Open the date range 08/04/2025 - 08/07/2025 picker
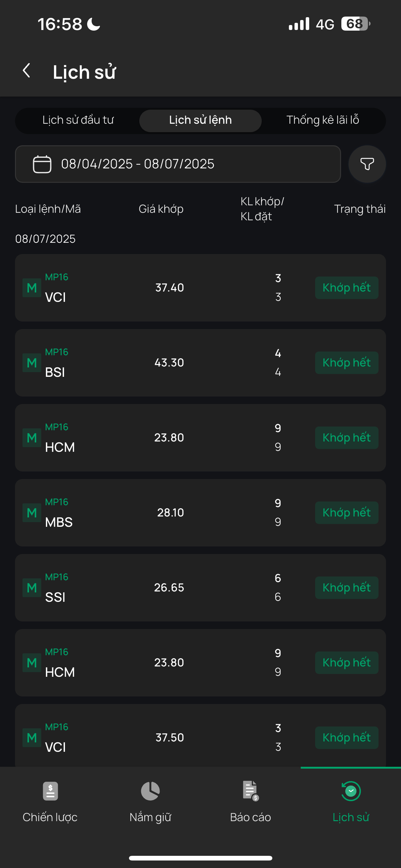 click(178, 164)
